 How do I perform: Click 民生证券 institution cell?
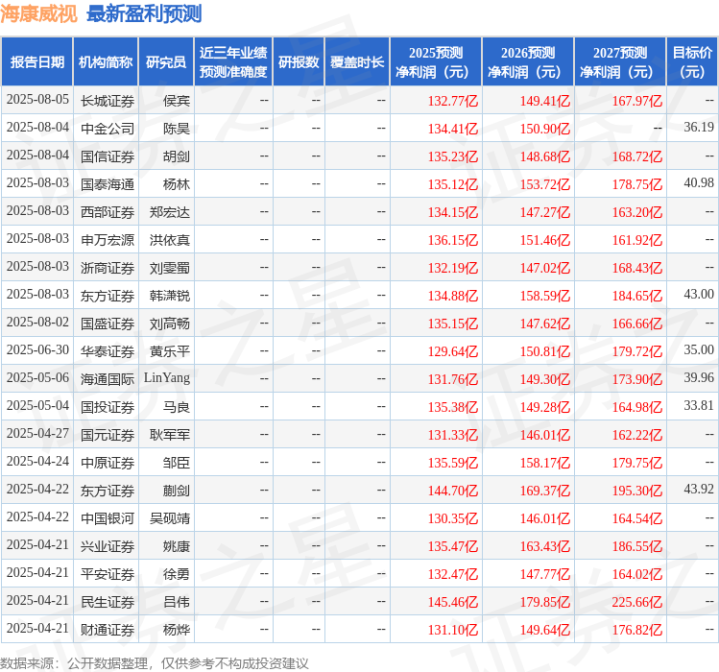click(x=107, y=602)
